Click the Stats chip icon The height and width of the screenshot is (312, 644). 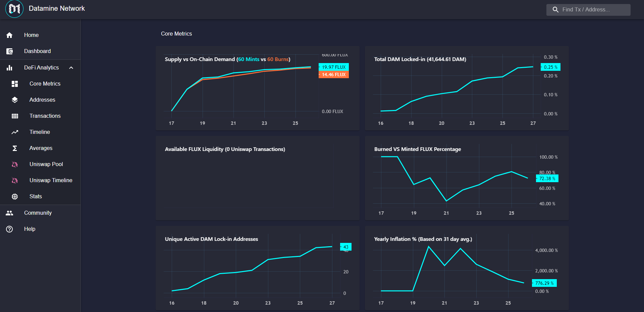[x=15, y=197]
